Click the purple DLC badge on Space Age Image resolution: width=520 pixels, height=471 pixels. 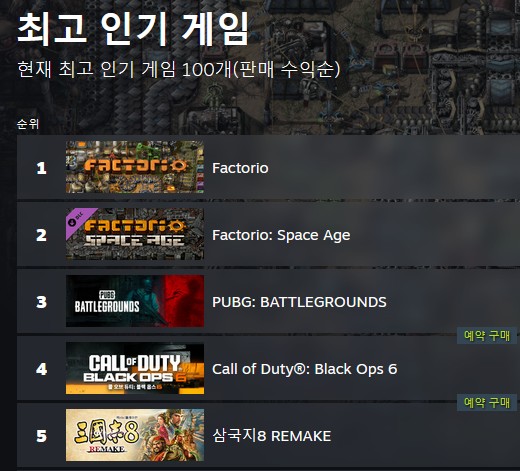(79, 220)
